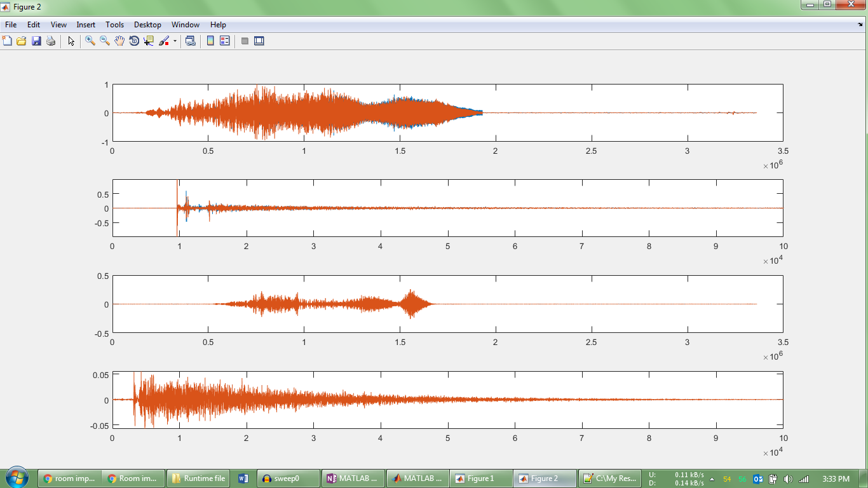The image size is (868, 488).
Task: Open the Tools menu
Action: [115, 25]
